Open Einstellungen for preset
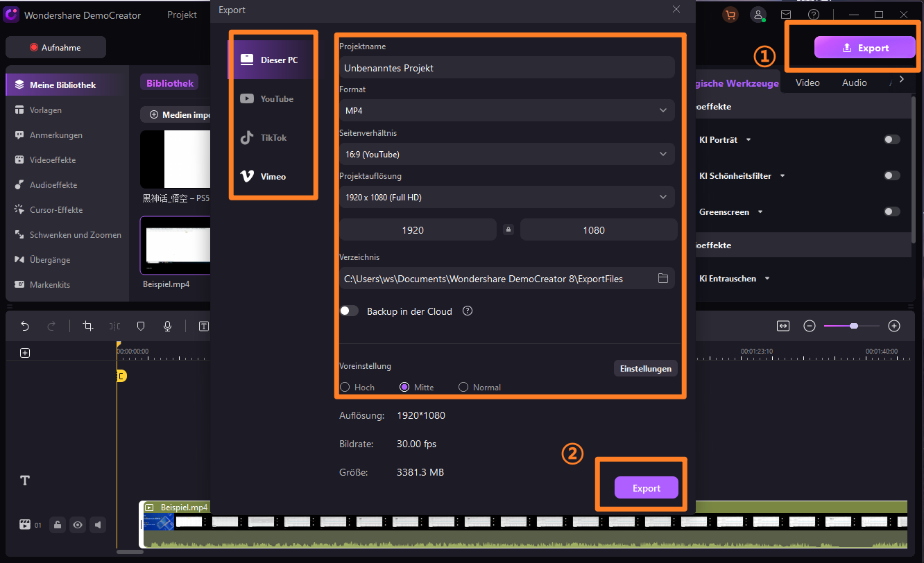 (645, 368)
